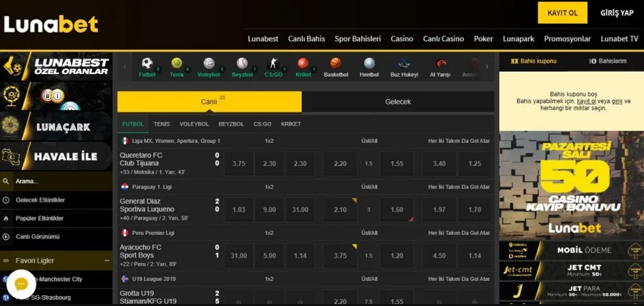The image size is (644, 306).
Task: Click the Gelecek Etkinlikler clock icon
Action: tap(6, 200)
